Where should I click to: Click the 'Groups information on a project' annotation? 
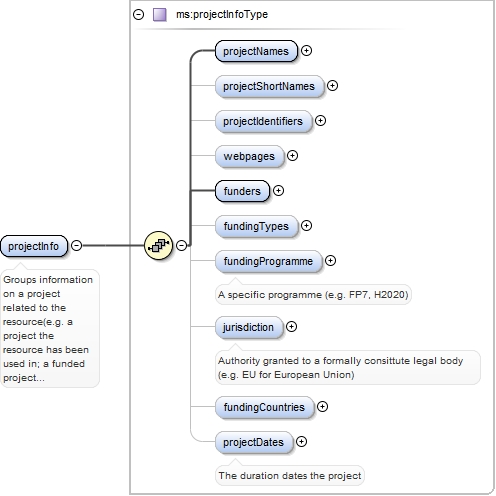click(50, 328)
